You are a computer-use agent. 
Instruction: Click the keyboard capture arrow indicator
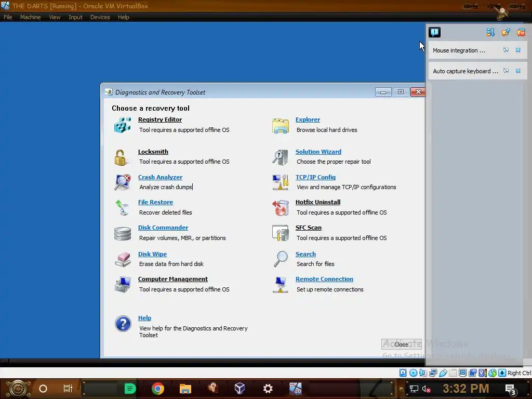tap(502, 373)
